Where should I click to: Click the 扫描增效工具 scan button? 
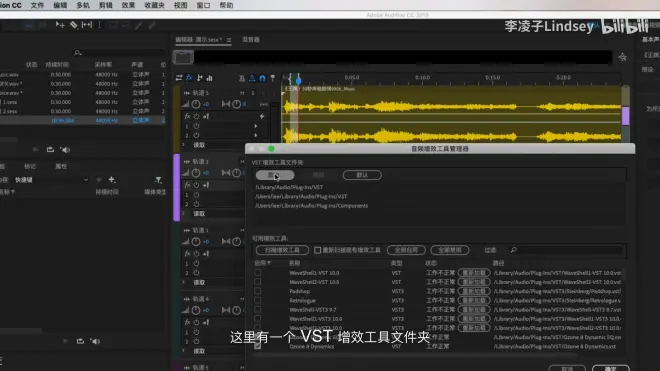[x=282, y=250]
